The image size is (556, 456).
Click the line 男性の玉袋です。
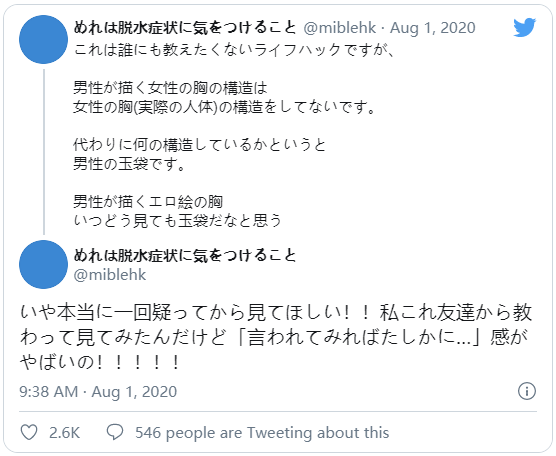coord(129,164)
